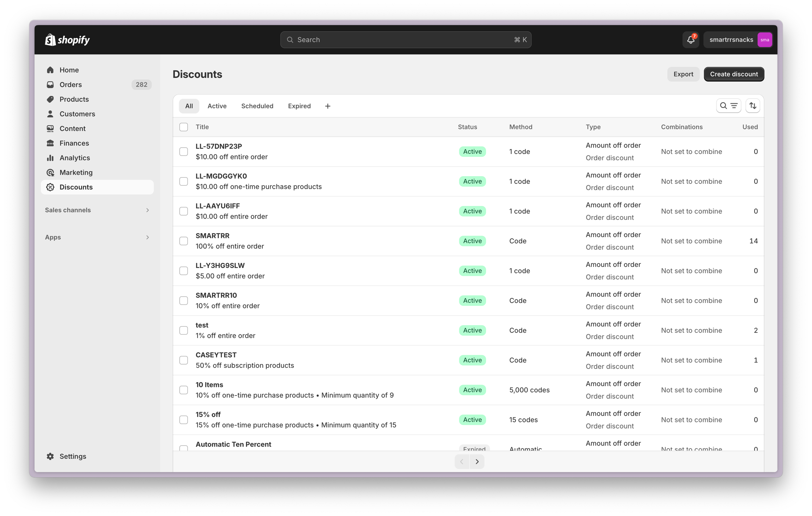Open Orders in the sidebar
Viewport: 812px width, 516px height.
(x=97, y=85)
